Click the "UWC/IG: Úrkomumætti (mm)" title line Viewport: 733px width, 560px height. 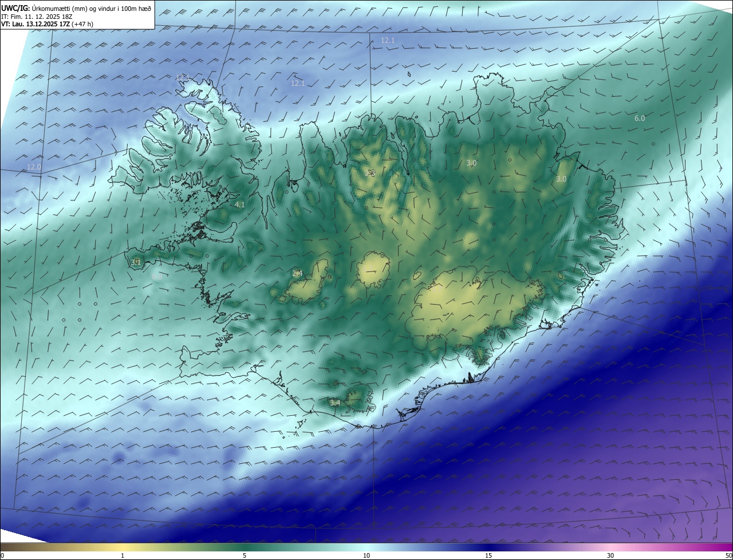point(76,8)
